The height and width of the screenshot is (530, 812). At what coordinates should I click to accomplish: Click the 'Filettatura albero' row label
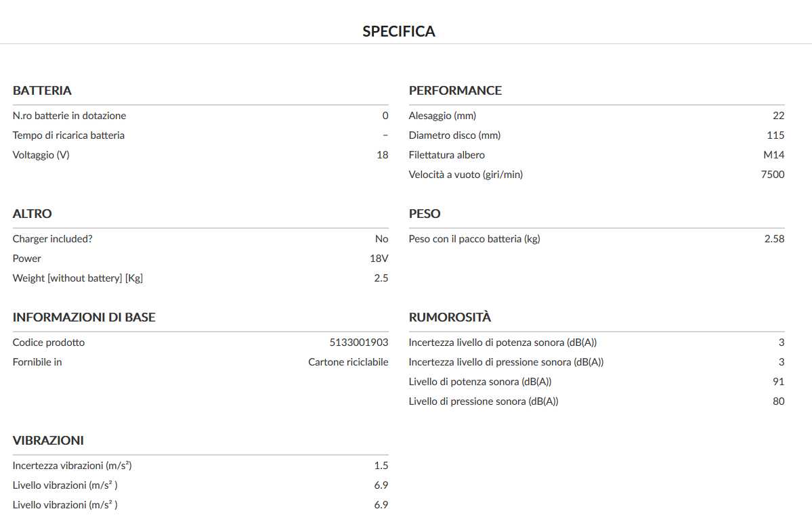446,155
